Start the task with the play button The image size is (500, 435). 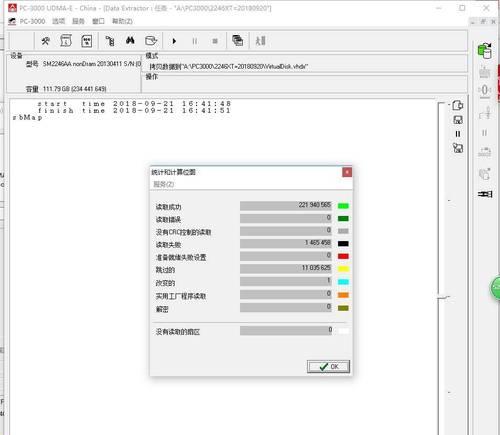[174, 41]
